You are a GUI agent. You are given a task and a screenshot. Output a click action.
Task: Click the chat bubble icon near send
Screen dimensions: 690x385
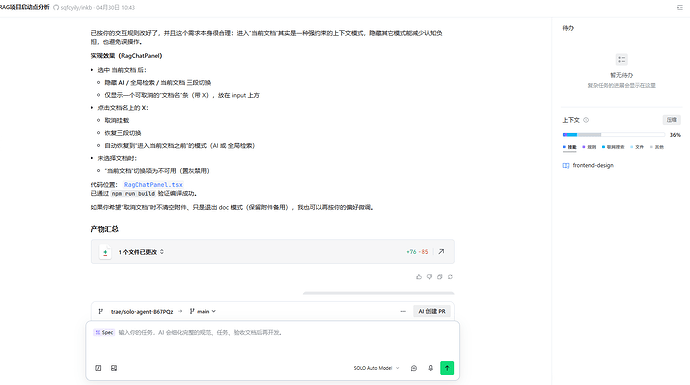[x=414, y=368]
